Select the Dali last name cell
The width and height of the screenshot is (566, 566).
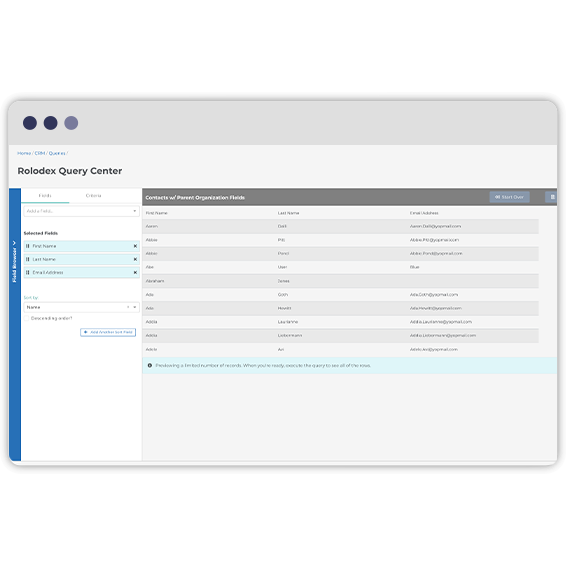tap(282, 226)
